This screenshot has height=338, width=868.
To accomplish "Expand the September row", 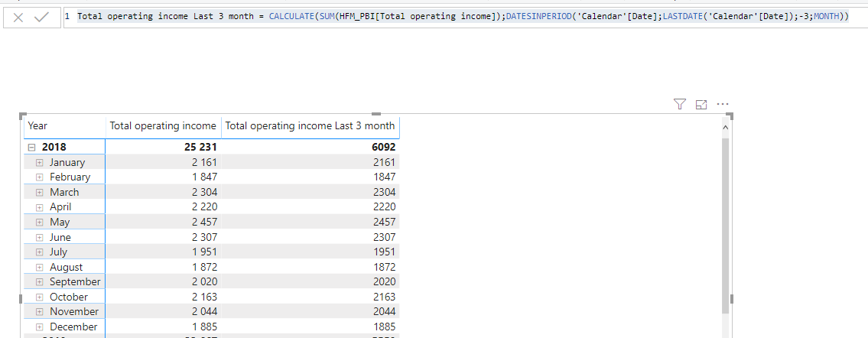I will [x=39, y=282].
